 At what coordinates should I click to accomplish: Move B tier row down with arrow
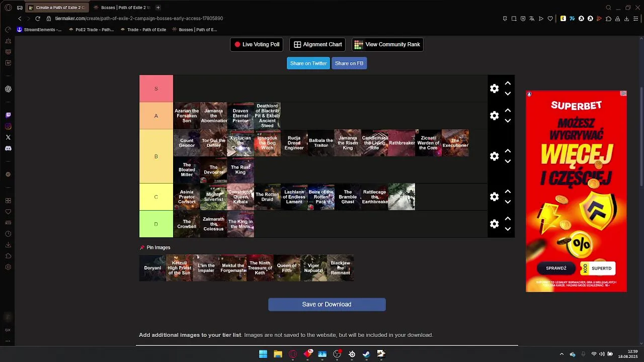508,161
